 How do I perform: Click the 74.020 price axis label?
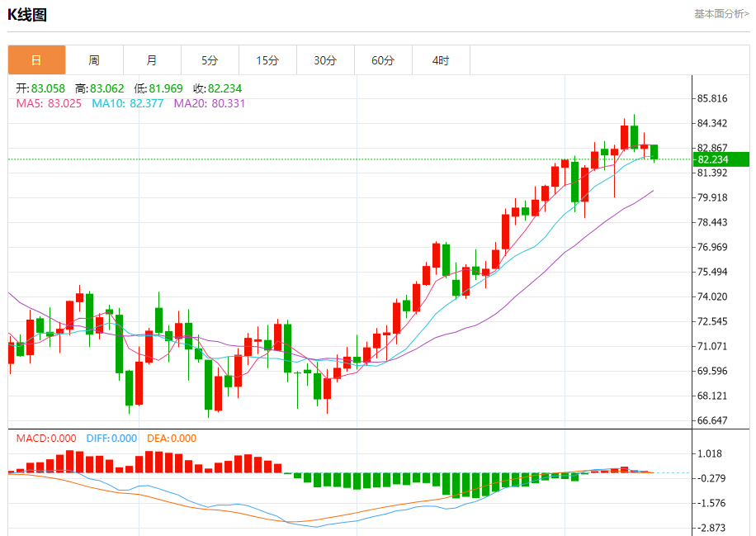[712, 296]
